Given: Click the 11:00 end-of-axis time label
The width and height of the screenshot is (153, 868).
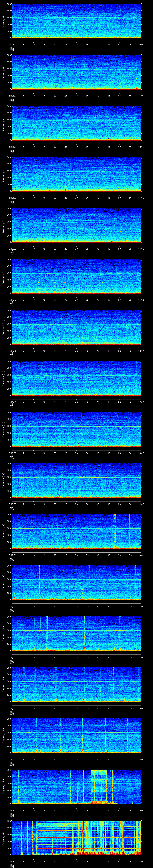Looking at the screenshot, I should [141, 96].
